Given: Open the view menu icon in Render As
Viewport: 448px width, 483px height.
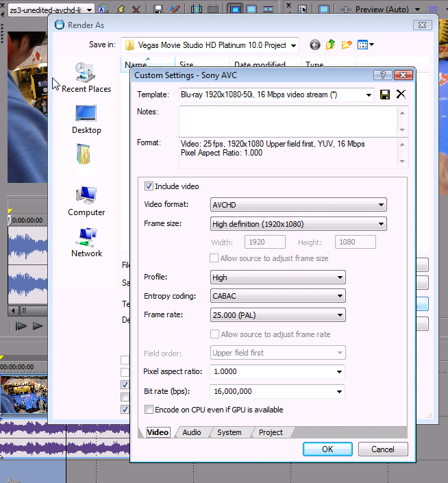Looking at the screenshot, I should [x=366, y=45].
